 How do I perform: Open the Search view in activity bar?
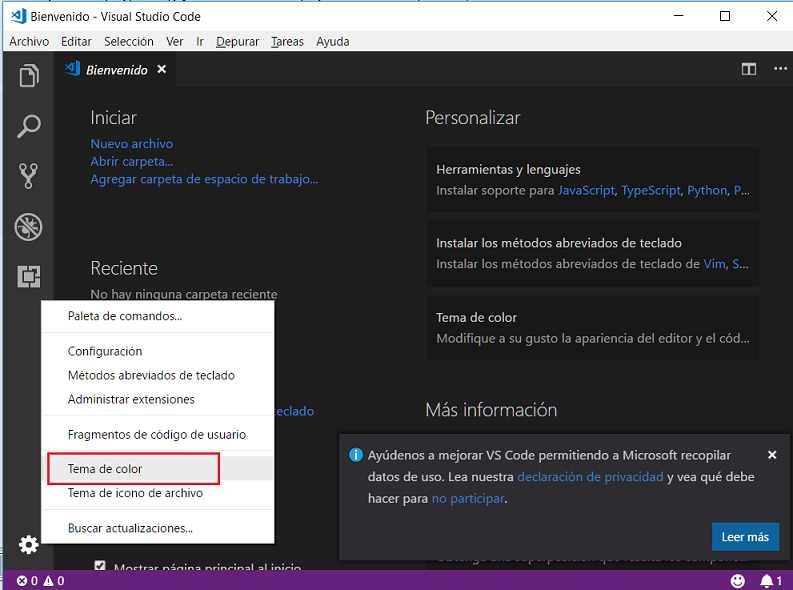tap(29, 126)
